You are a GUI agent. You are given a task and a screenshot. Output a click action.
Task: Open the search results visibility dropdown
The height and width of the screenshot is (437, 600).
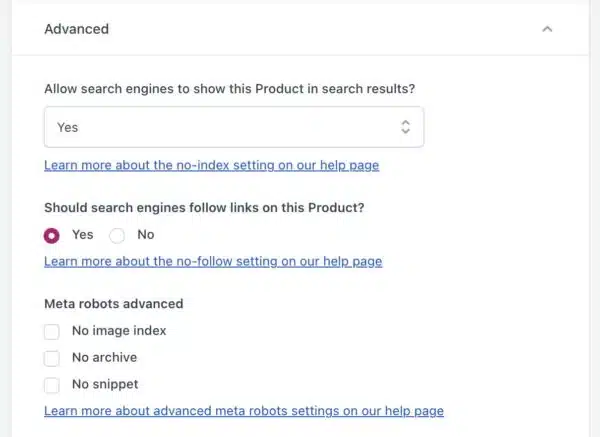[x=233, y=127]
